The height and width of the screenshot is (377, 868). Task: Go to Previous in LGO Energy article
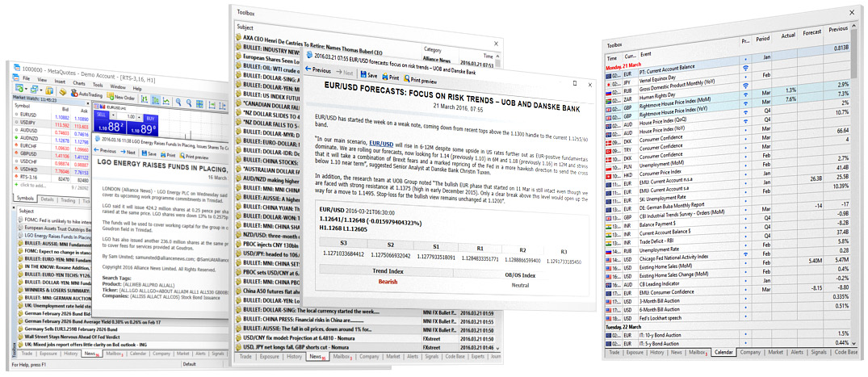105,151
